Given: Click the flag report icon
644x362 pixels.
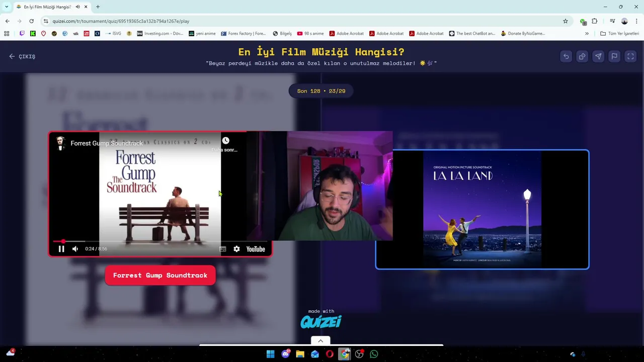Looking at the screenshot, I should tap(614, 56).
